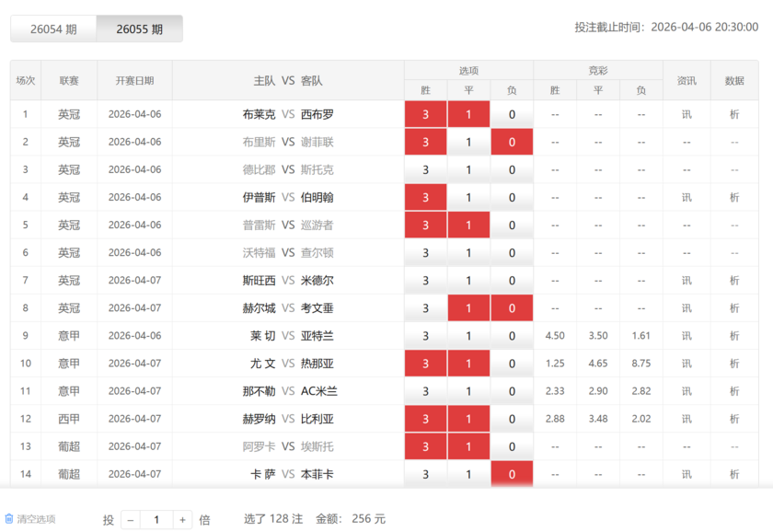The height and width of the screenshot is (532, 773).
Task: Open 讯 for the 伊普斯 vs 伯明翰 match
Action: click(x=686, y=197)
